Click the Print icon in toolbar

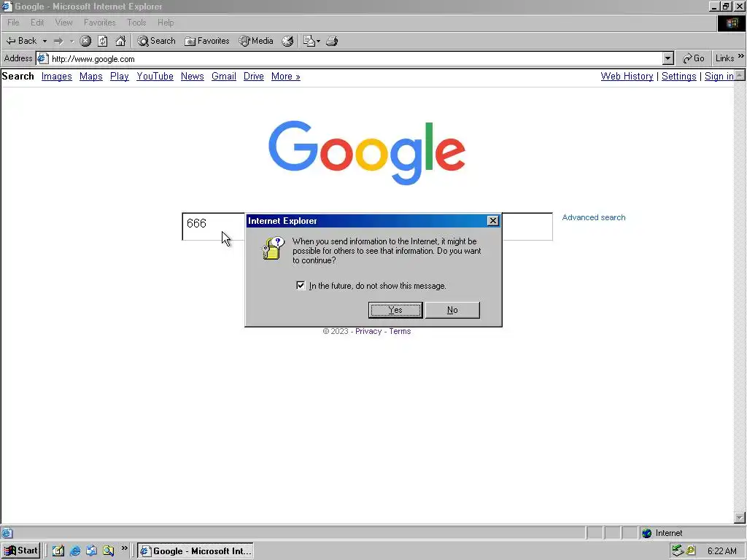click(332, 41)
